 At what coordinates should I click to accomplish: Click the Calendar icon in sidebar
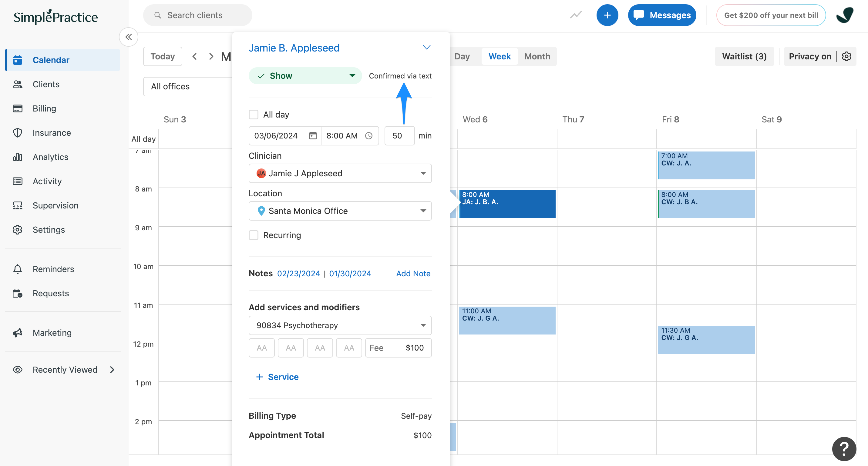click(19, 60)
